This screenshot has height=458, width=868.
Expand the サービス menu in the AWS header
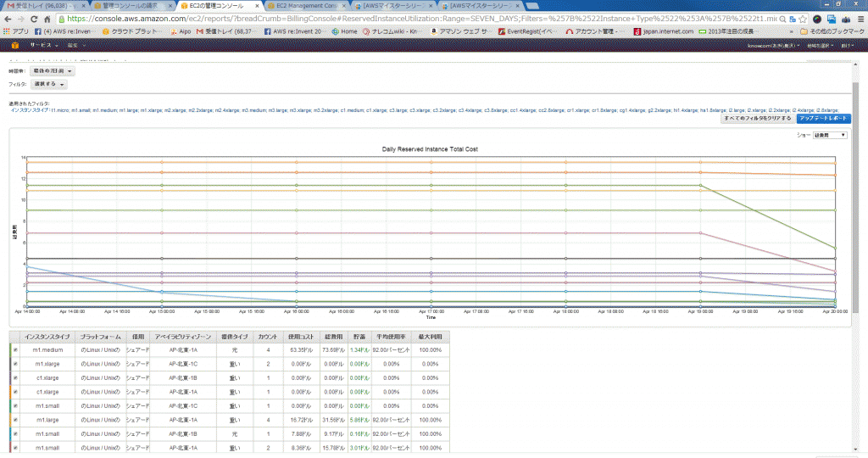(44, 46)
